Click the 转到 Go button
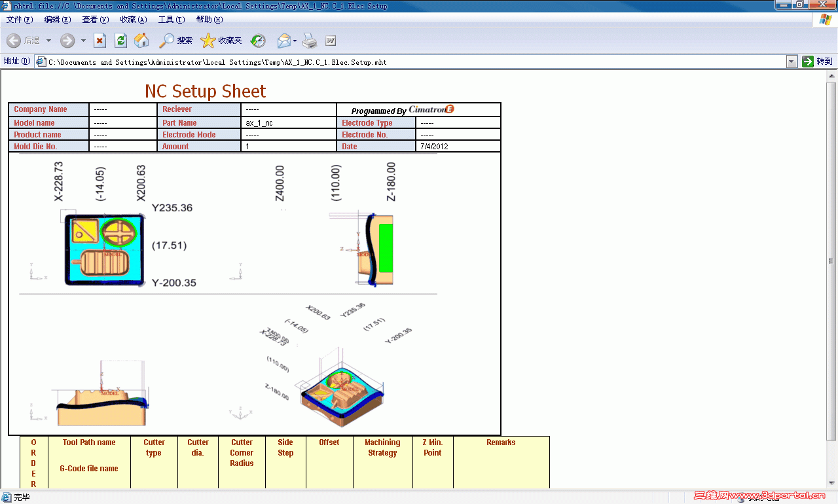The height and width of the screenshot is (504, 838). pyautogui.click(x=818, y=62)
